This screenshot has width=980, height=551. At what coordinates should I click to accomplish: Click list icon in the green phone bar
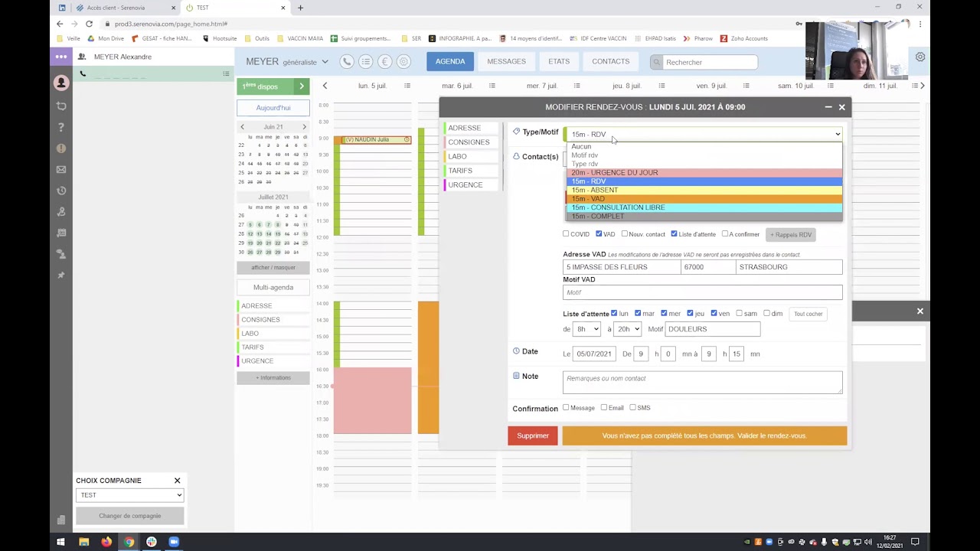coord(226,73)
